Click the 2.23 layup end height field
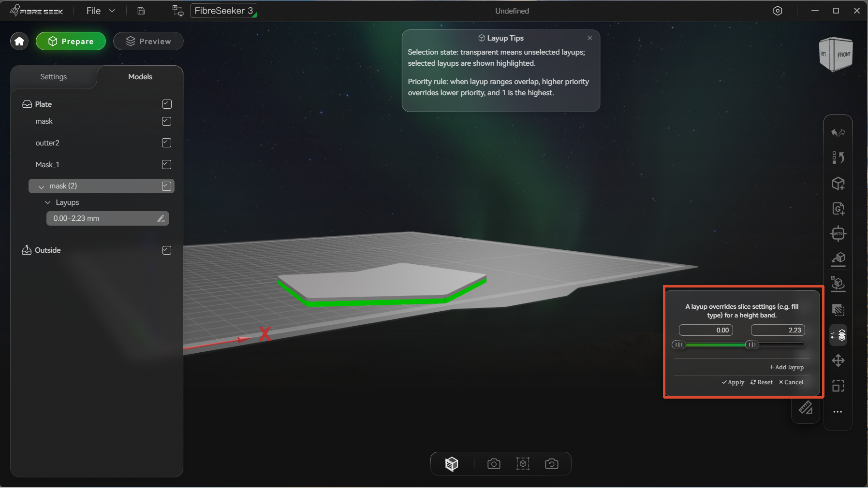Image resolution: width=868 pixels, height=488 pixels. 778,330
